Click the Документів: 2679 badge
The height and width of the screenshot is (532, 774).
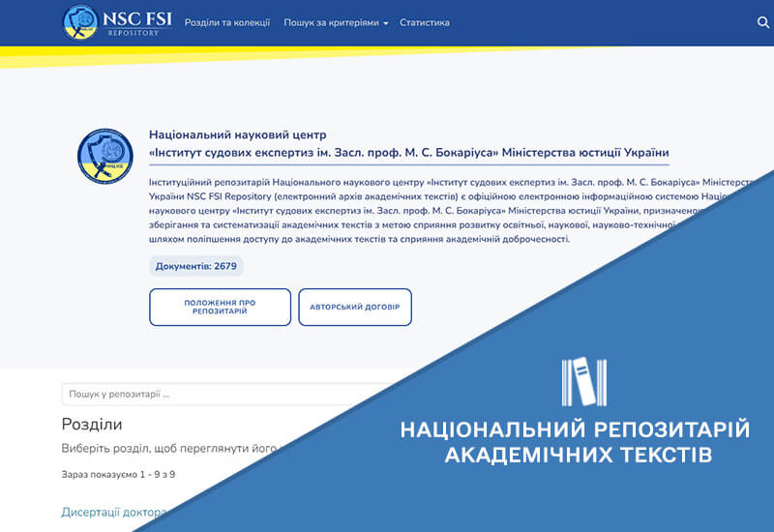[x=196, y=266]
